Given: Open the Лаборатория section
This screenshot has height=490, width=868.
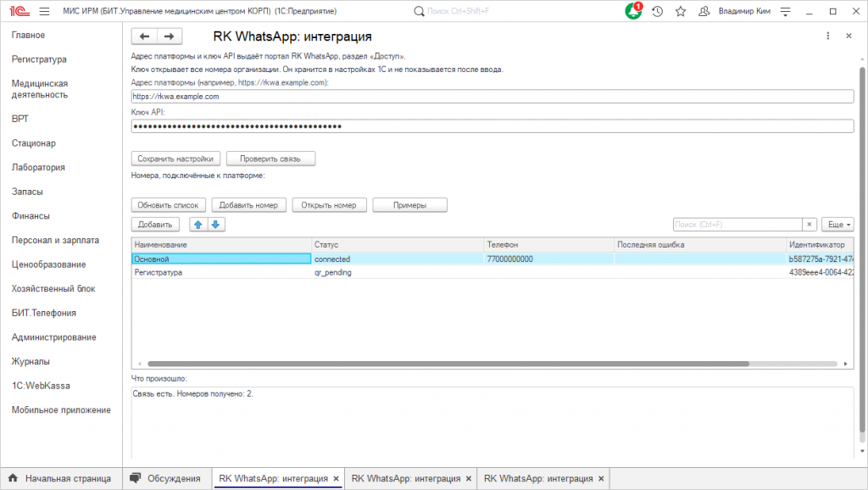Looking at the screenshot, I should click(38, 167).
